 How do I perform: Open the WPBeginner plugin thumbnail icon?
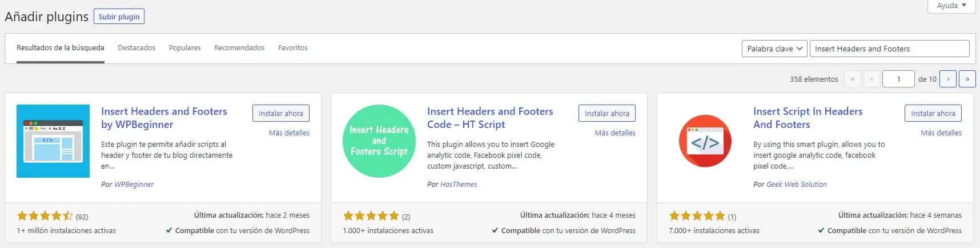click(x=53, y=141)
